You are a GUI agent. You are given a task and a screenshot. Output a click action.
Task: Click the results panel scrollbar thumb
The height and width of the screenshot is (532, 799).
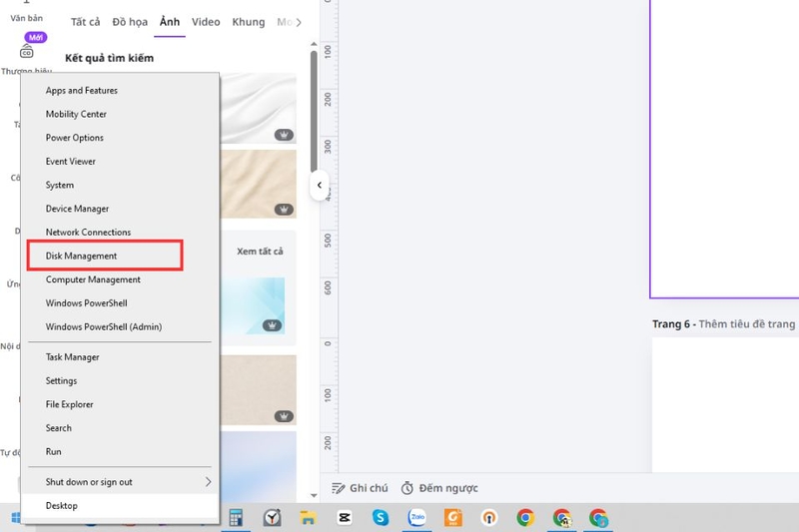[x=314, y=111]
